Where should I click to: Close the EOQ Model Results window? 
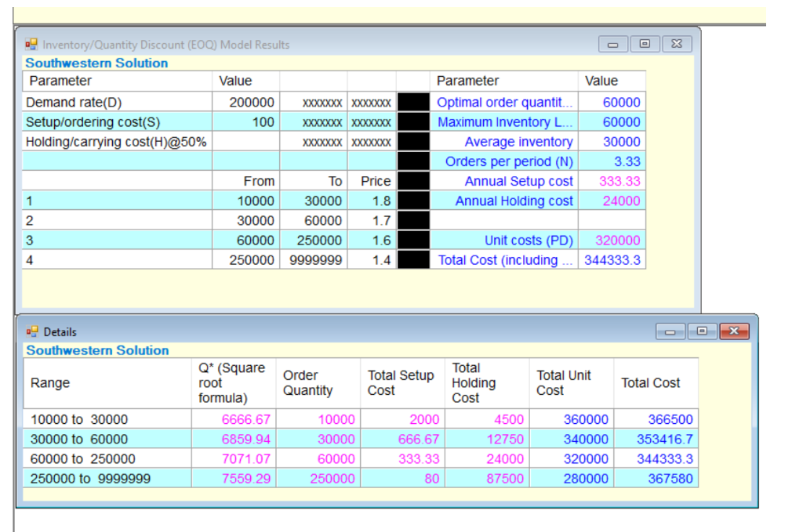click(x=677, y=45)
